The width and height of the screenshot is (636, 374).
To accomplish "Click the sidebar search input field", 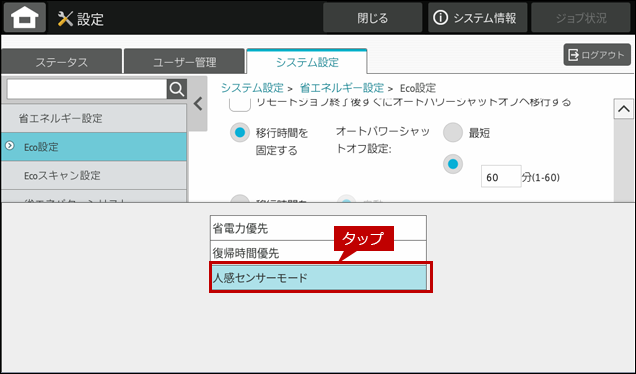I will pos(87,89).
